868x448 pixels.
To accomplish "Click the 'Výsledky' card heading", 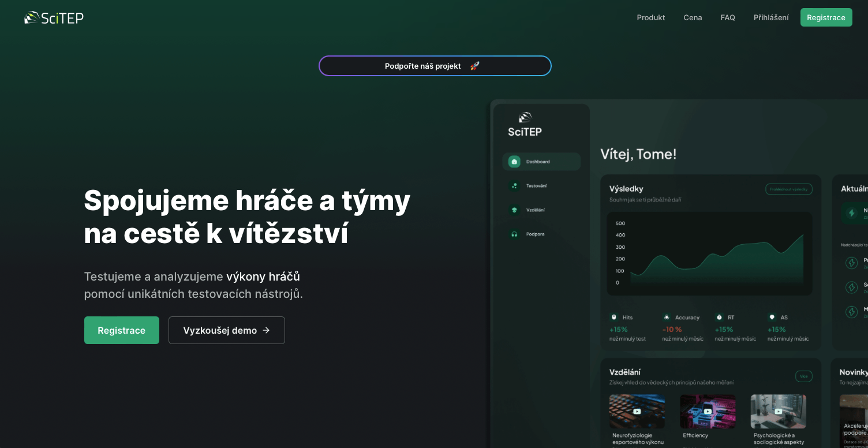I will point(626,189).
